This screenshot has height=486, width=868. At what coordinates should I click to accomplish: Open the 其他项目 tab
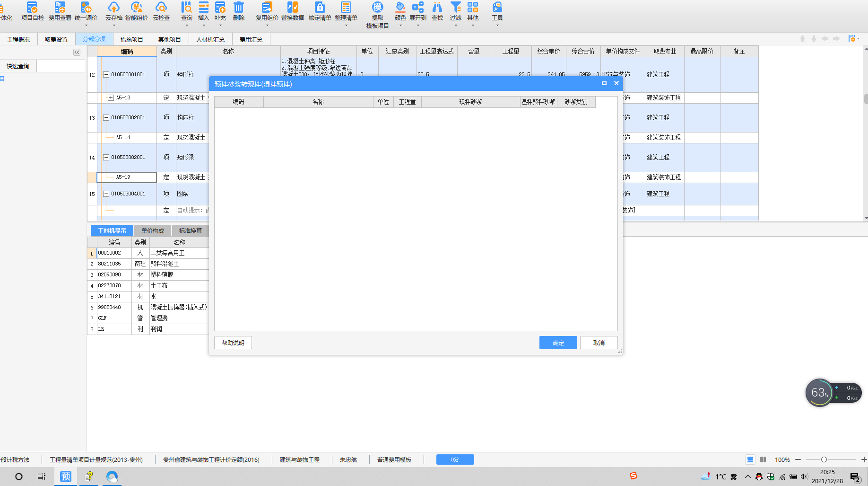coord(170,39)
